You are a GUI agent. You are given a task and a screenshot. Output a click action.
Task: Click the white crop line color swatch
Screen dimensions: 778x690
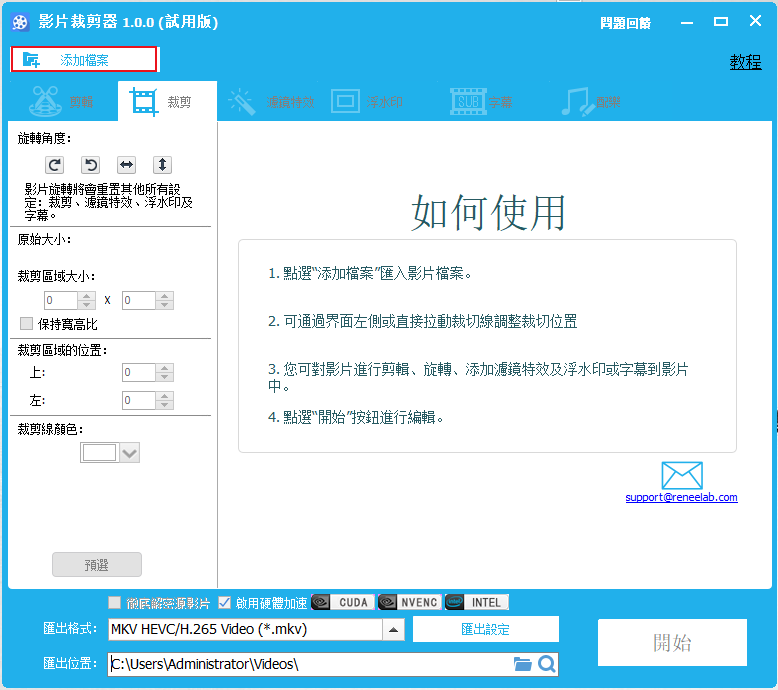(x=99, y=452)
